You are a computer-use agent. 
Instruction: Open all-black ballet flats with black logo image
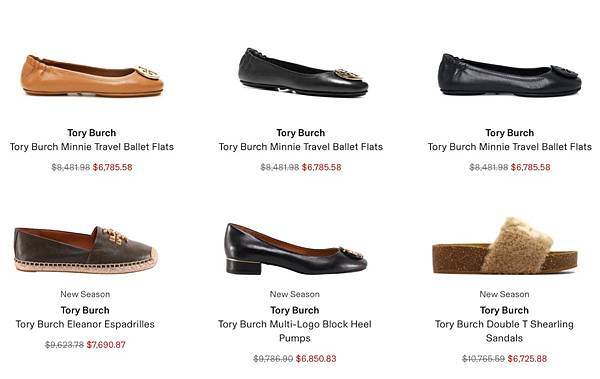pos(510,75)
